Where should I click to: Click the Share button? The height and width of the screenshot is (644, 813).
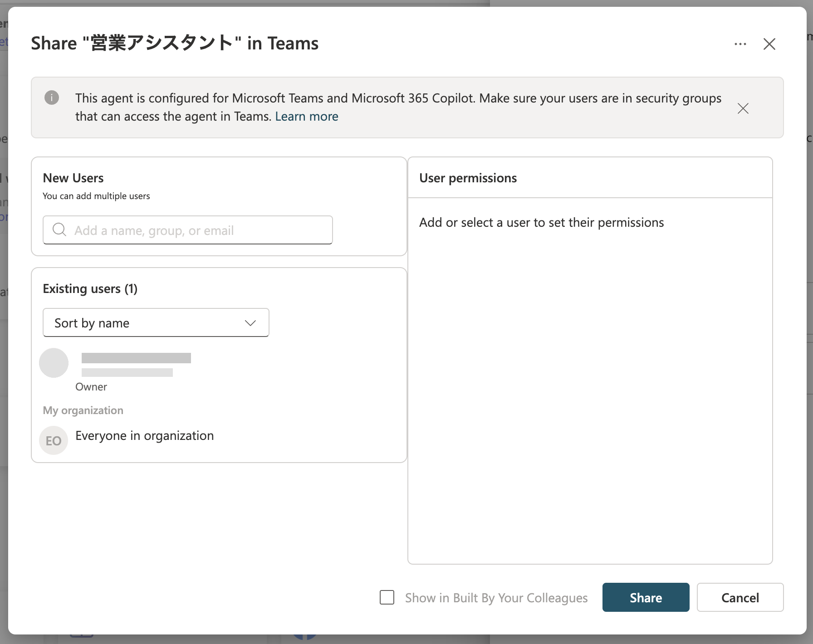point(646,597)
